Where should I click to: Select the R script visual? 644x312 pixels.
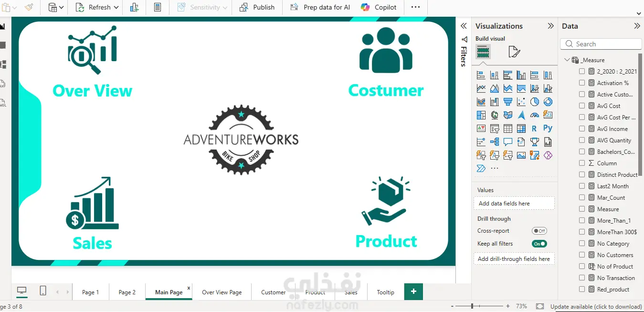pyautogui.click(x=535, y=129)
